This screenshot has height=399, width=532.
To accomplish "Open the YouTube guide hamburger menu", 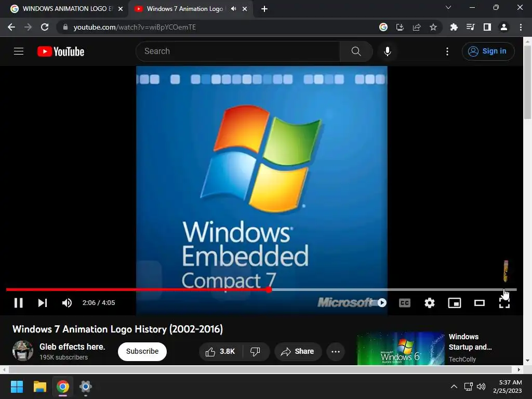I will pyautogui.click(x=19, y=51).
